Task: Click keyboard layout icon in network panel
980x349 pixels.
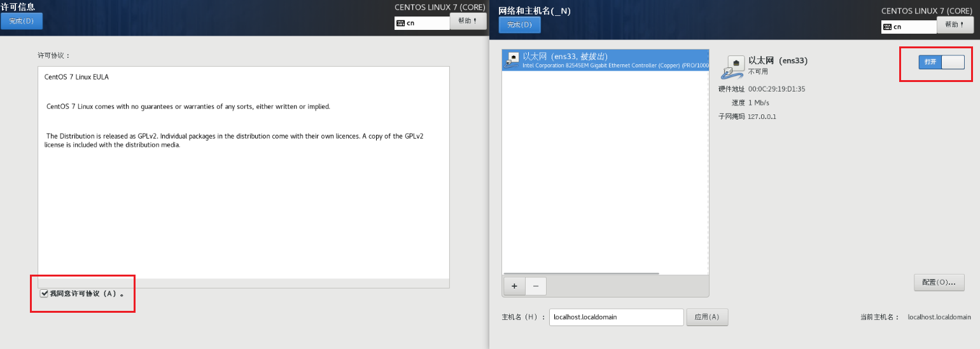Action: tap(887, 27)
